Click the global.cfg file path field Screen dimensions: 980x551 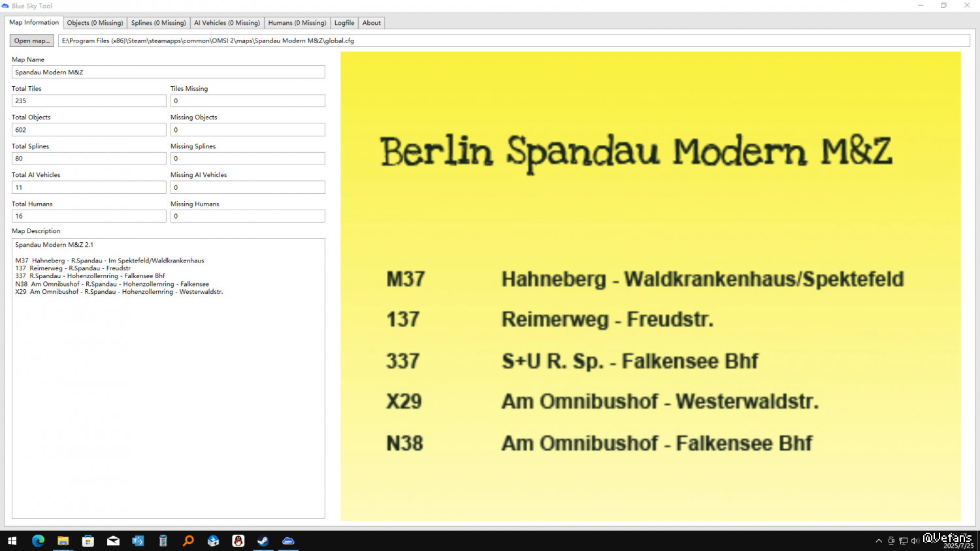514,40
